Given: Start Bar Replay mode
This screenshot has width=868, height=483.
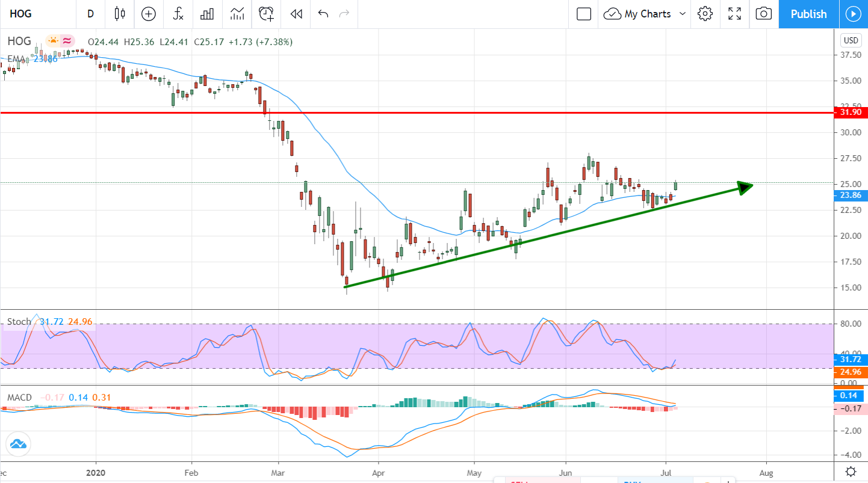Looking at the screenshot, I should coord(295,14).
